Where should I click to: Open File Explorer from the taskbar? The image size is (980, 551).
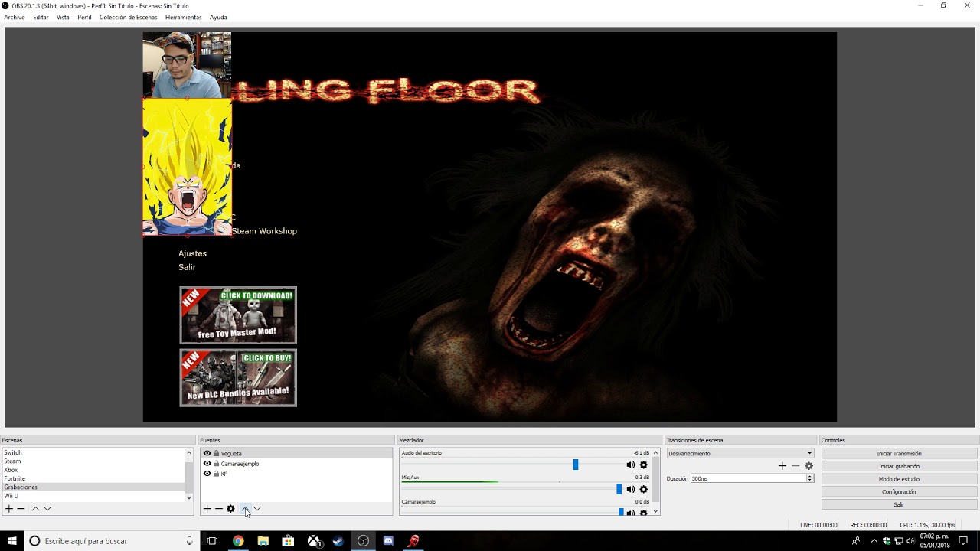pos(263,541)
